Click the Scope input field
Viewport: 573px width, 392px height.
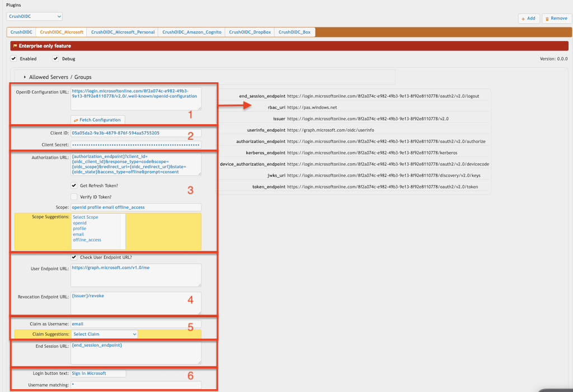coord(136,207)
